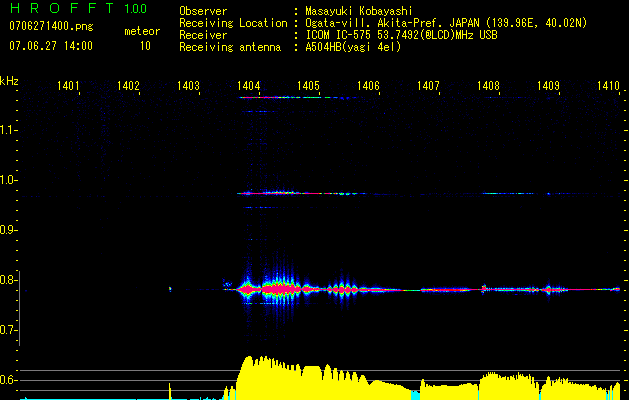Click the 1406 time marker
This screenshot has height=400, width=629.
369,85
